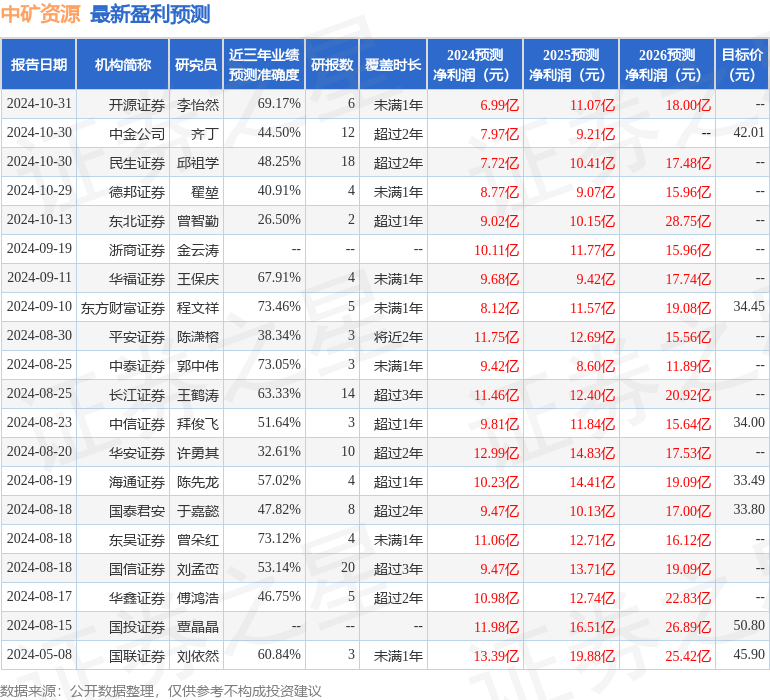Click target price 33.80

coord(749,509)
